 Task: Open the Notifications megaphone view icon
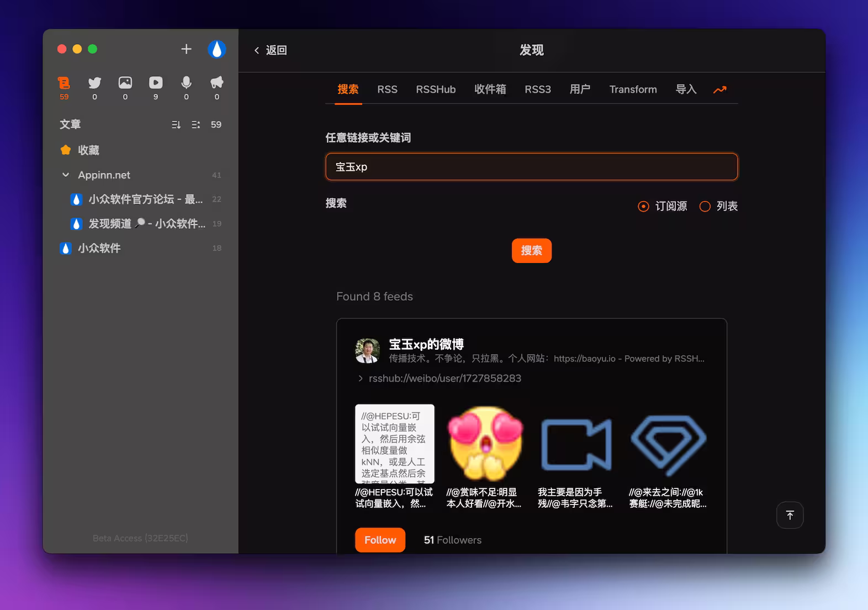tap(217, 88)
